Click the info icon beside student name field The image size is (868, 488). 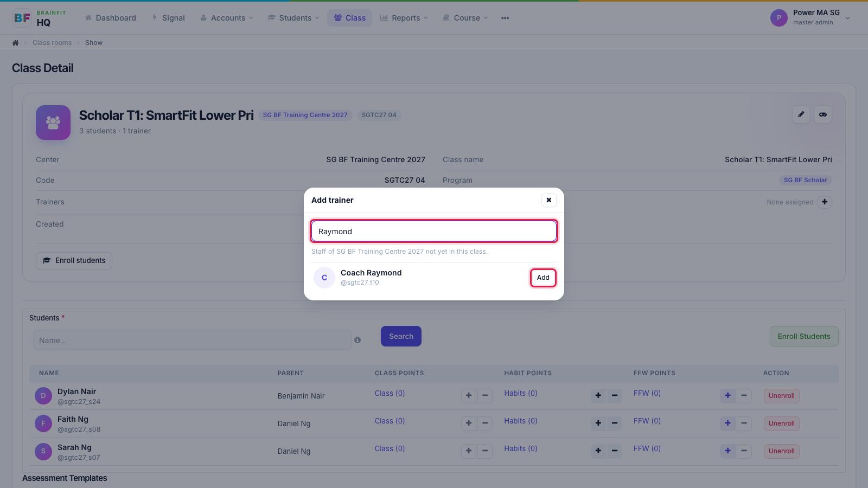point(358,340)
